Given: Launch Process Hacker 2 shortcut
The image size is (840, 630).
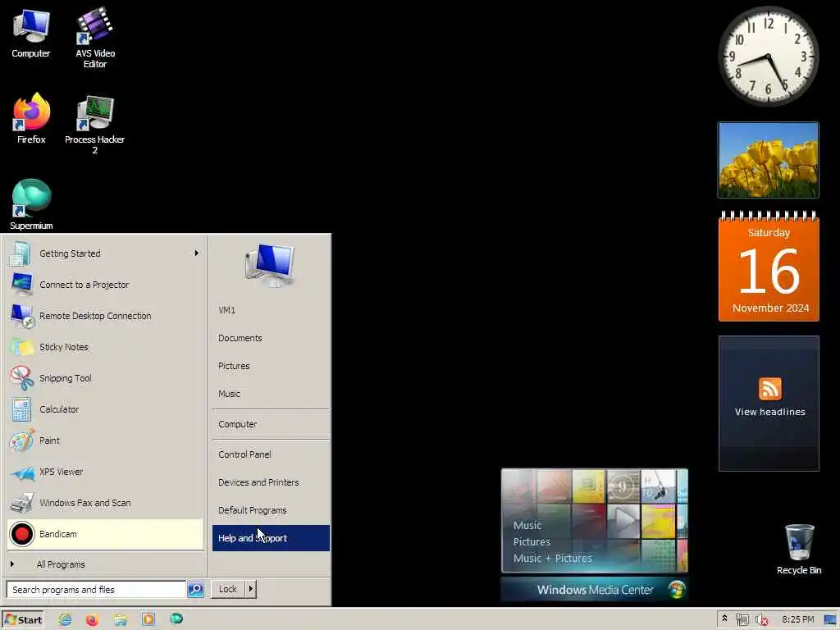Looking at the screenshot, I should 95,125.
